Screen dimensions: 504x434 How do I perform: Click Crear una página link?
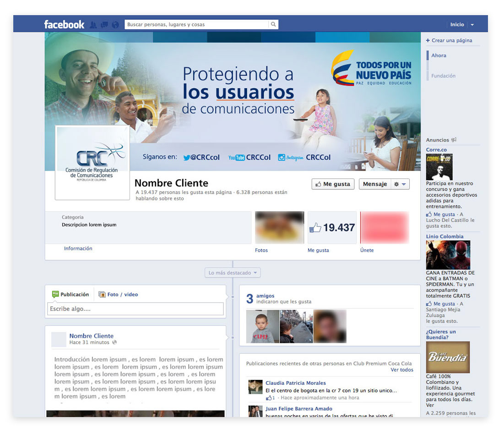[x=452, y=40]
